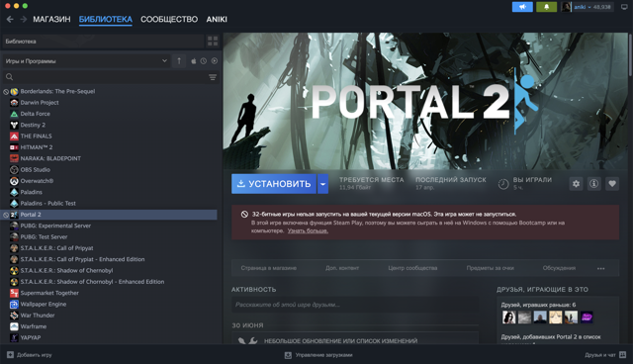Screen dimensions: 633x364
Task: Switch library to grid view icon
Action: pos(213,42)
